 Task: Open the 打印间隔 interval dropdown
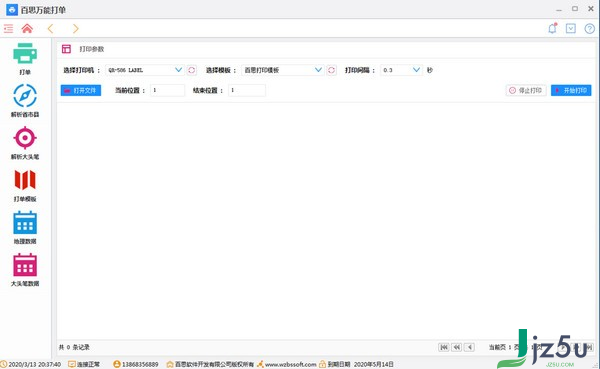401,70
